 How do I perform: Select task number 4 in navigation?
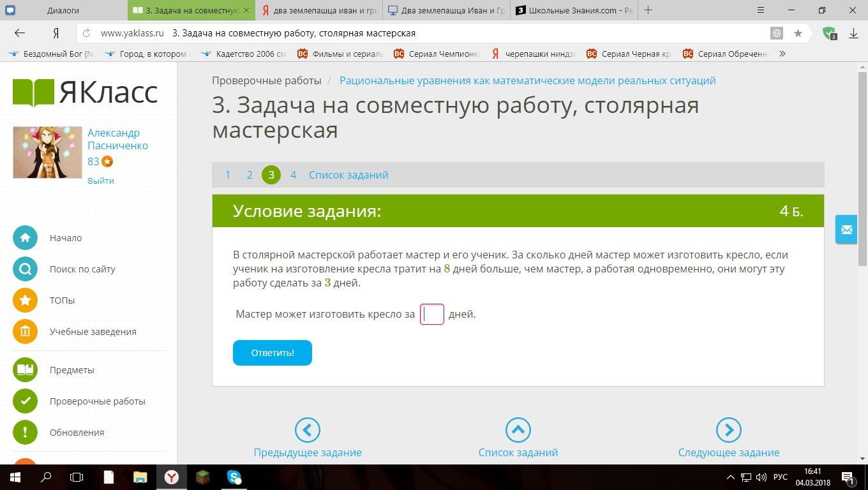click(293, 175)
